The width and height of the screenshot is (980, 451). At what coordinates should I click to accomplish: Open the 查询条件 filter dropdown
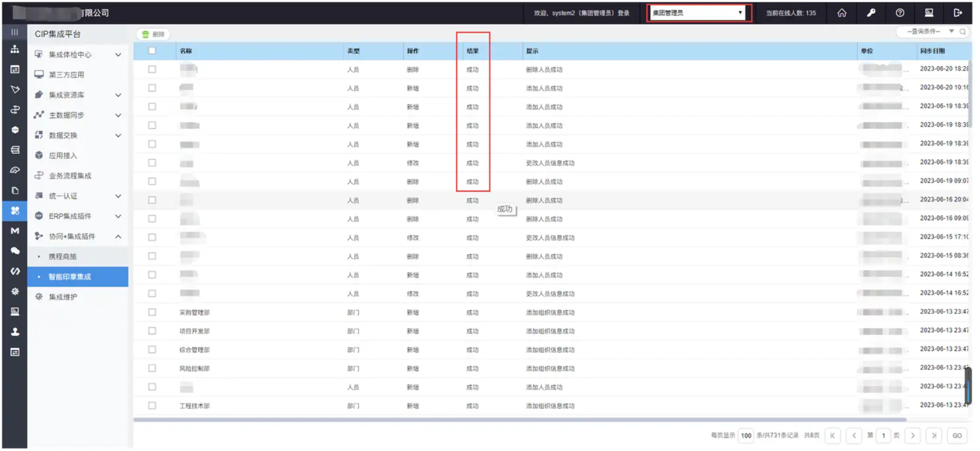[x=930, y=32]
